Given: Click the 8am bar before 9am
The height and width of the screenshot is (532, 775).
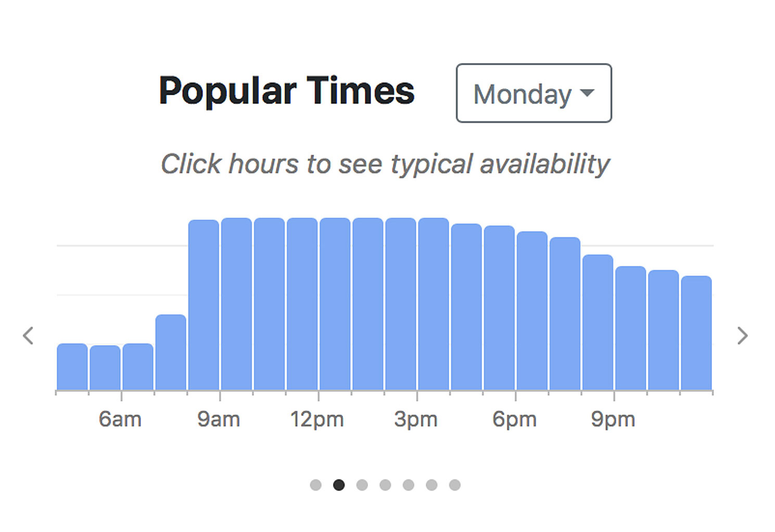Looking at the screenshot, I should tap(204, 305).
